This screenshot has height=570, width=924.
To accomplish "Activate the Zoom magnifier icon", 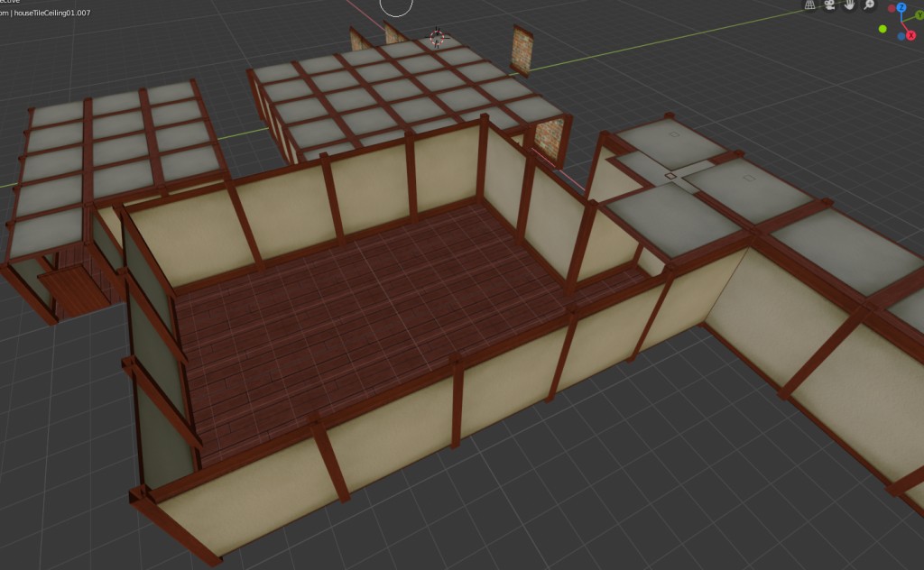I will pyautogui.click(x=868, y=4).
